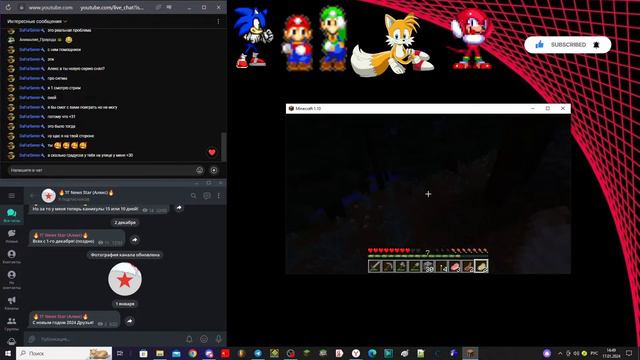This screenshot has height=360, width=640.
Task: Forward the '1-го декабря' post via share arrow
Action: (135, 240)
